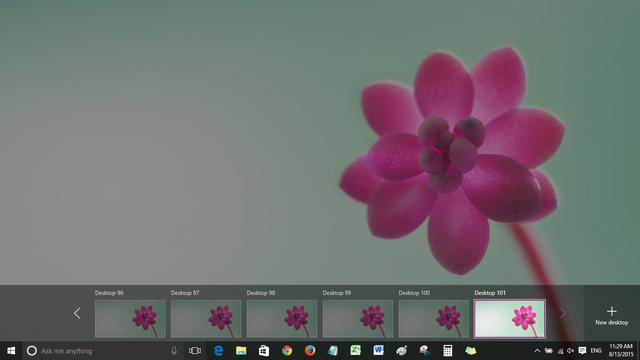The width and height of the screenshot is (640, 360).
Task: Switch to Desktop 96 thumbnail
Action: [130, 319]
